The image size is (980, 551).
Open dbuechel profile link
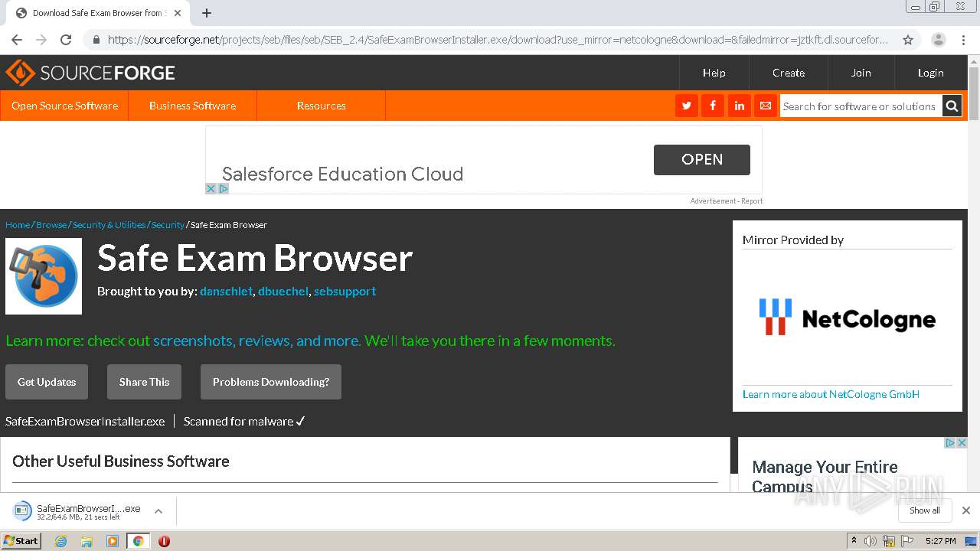[283, 291]
